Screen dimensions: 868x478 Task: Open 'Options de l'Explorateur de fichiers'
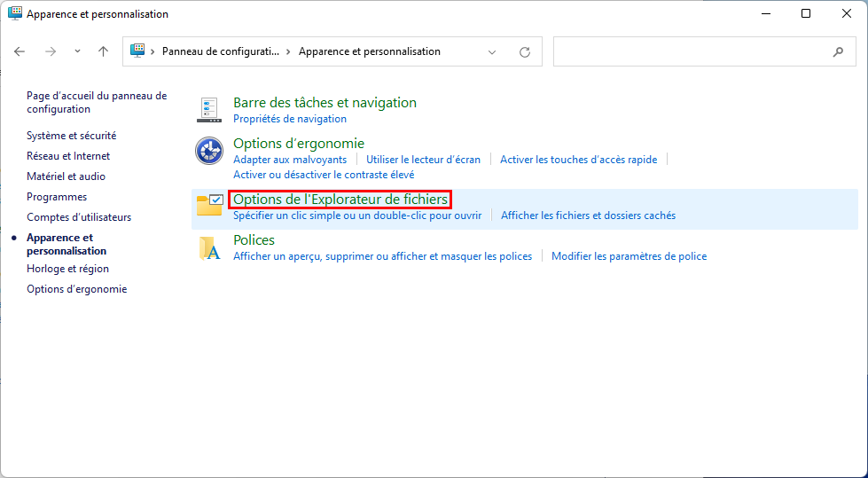(340, 200)
